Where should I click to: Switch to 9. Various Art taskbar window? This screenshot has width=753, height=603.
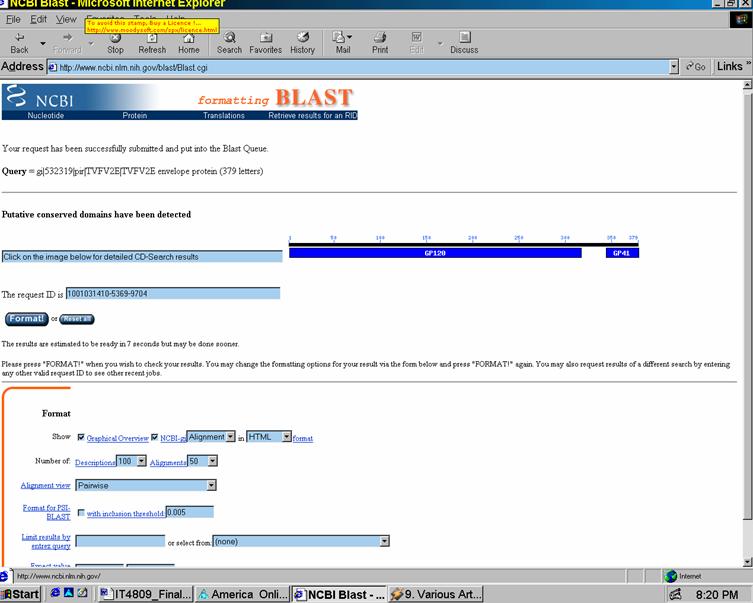click(x=436, y=594)
